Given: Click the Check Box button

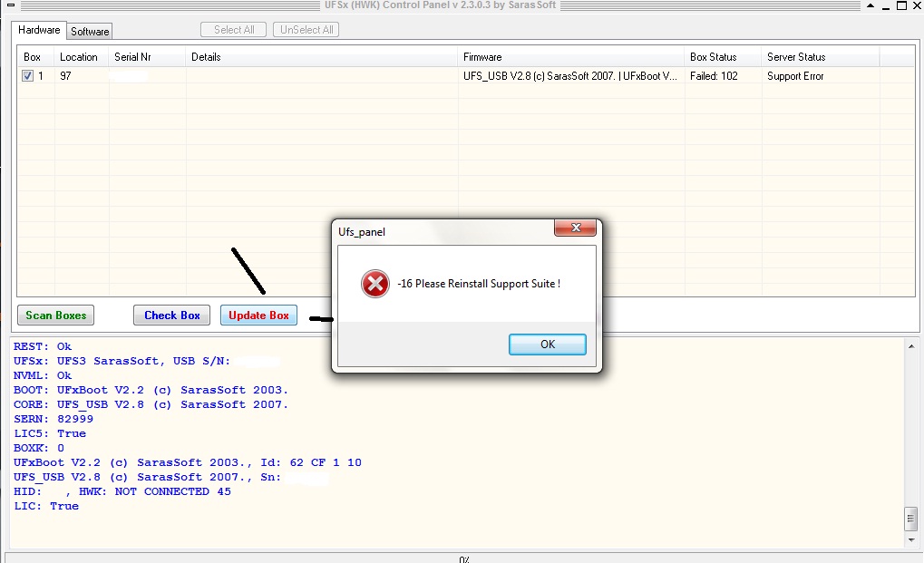Looking at the screenshot, I should click(172, 315).
